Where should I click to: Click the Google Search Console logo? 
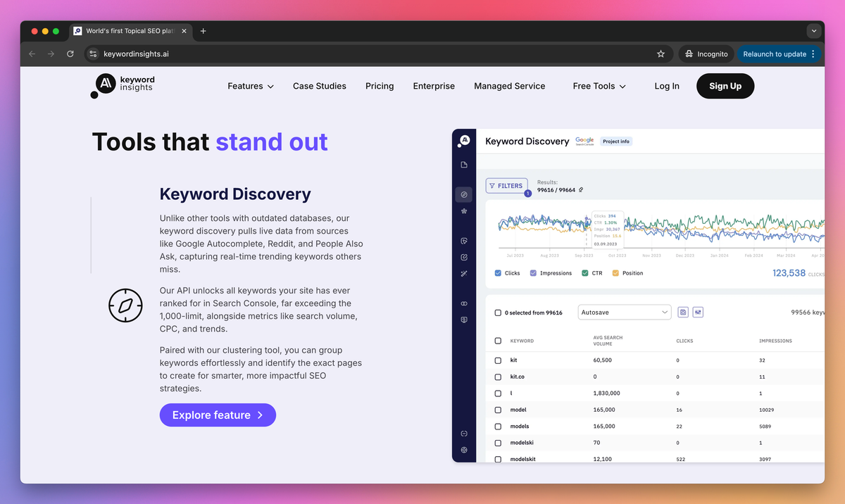coord(584,141)
